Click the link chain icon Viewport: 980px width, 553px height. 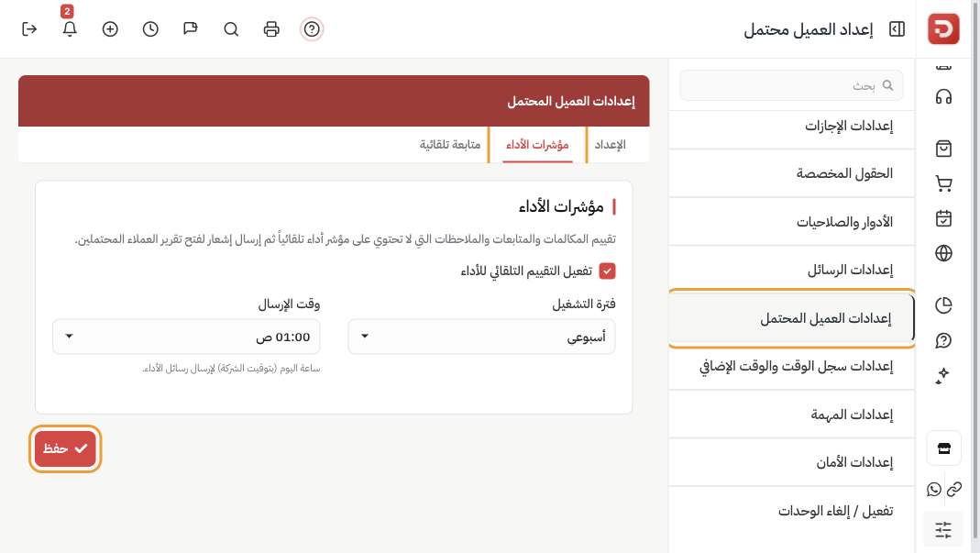tap(954, 489)
